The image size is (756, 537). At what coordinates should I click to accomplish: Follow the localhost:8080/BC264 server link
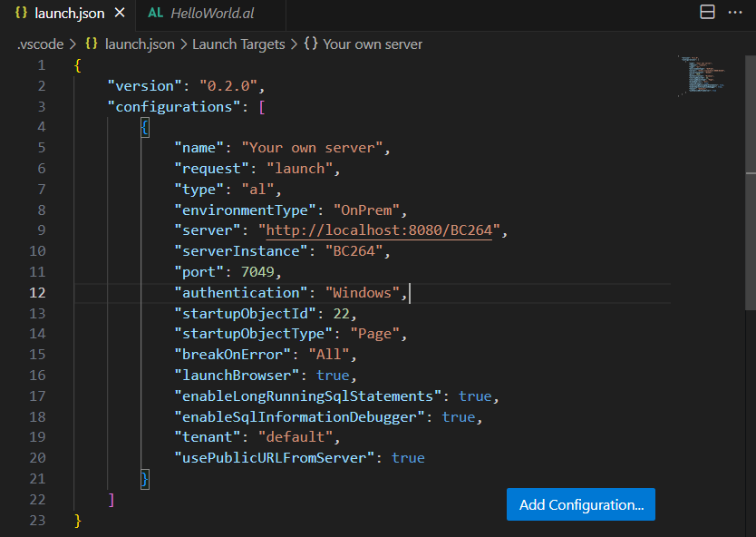click(378, 230)
